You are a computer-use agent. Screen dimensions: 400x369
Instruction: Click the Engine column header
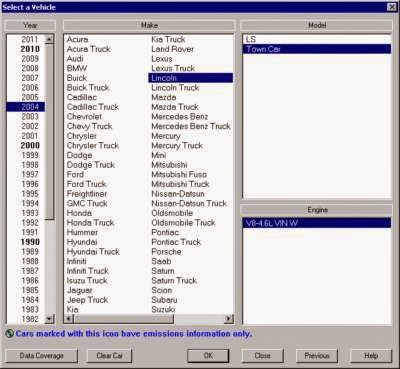tap(317, 210)
